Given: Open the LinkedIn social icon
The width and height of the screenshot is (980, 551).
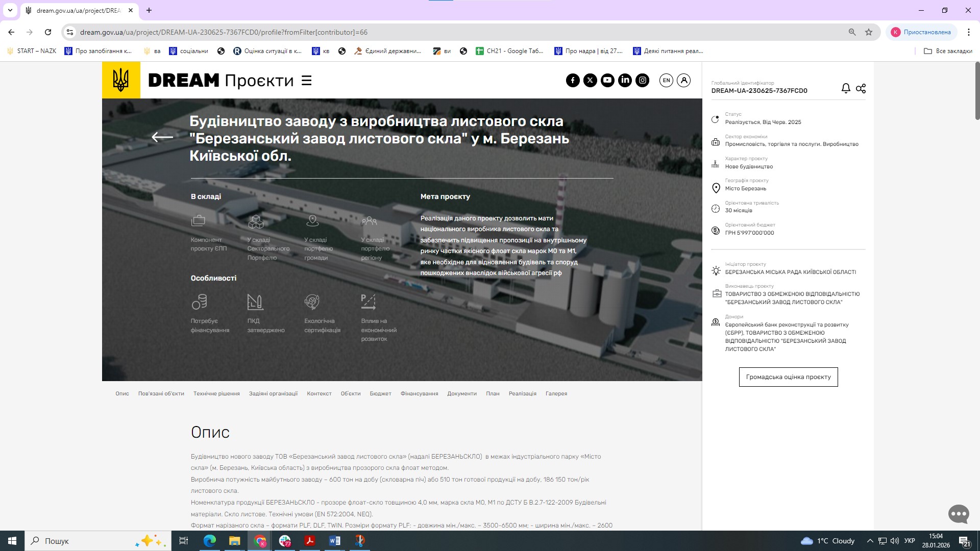Looking at the screenshot, I should (x=625, y=80).
